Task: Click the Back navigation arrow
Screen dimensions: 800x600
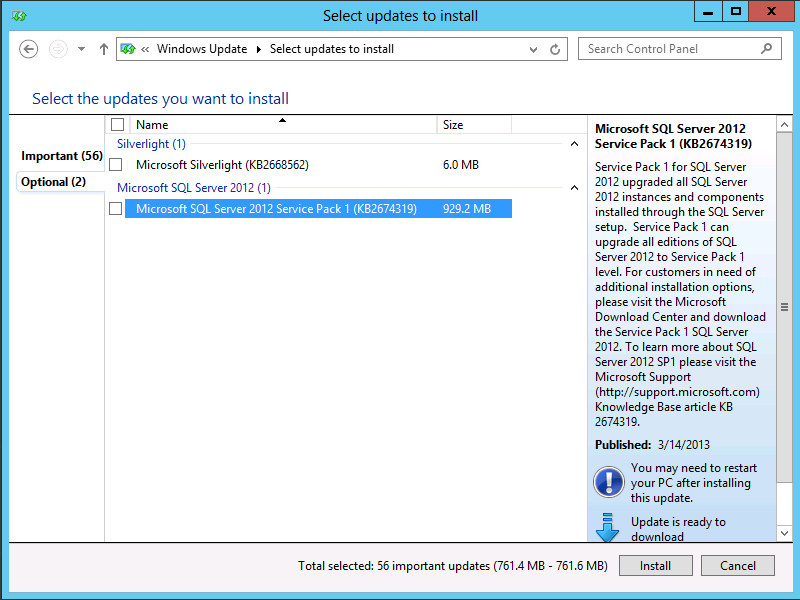Action: (29, 49)
